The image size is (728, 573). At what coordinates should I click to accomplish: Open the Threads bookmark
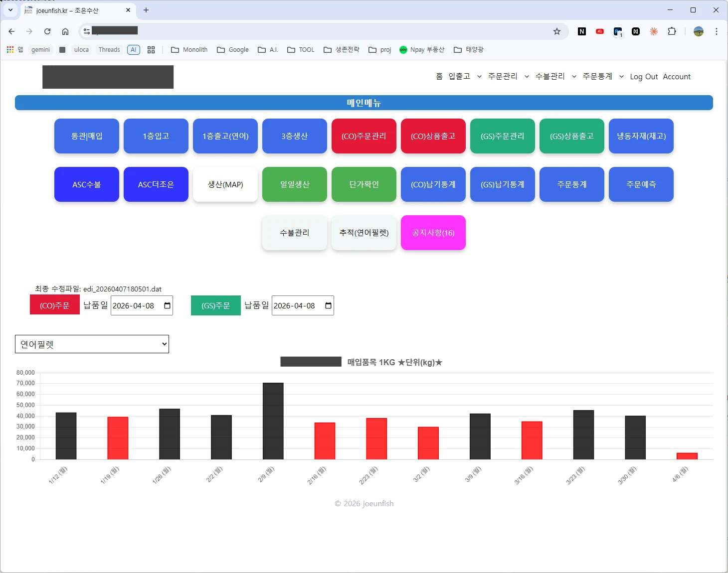pyautogui.click(x=109, y=50)
